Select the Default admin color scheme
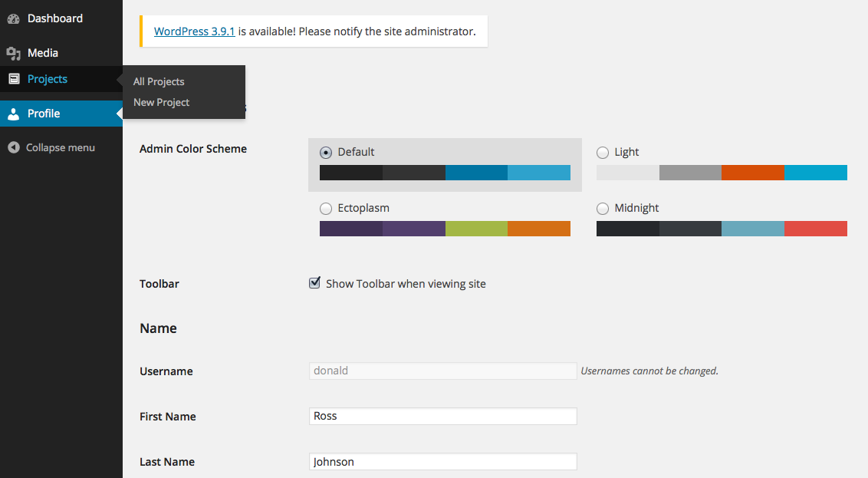 [326, 152]
